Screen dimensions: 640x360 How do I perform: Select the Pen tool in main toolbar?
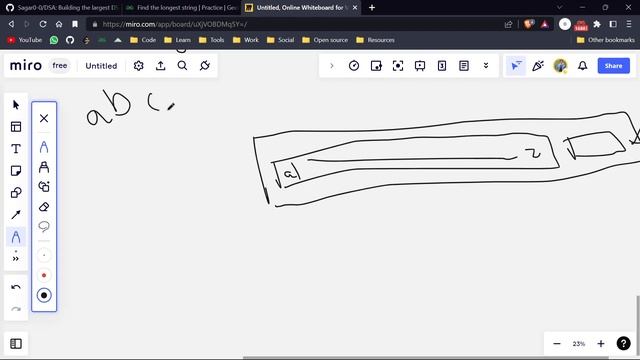[x=16, y=237]
